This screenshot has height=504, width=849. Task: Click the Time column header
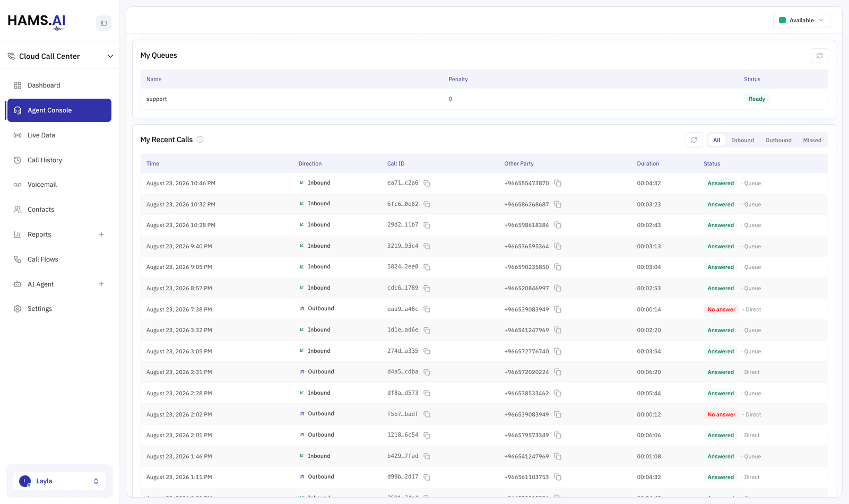point(153,163)
